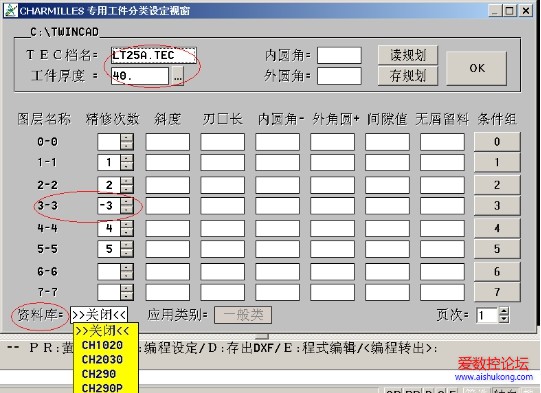This screenshot has height=393, width=541.
Task: Click the 内圆角 input field at top
Action: click(339, 55)
